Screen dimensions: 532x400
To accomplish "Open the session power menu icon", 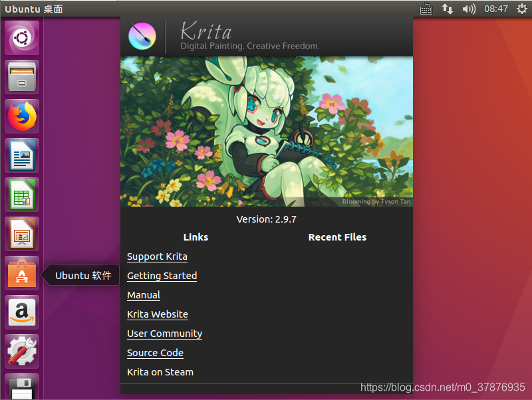I will 522,9.
